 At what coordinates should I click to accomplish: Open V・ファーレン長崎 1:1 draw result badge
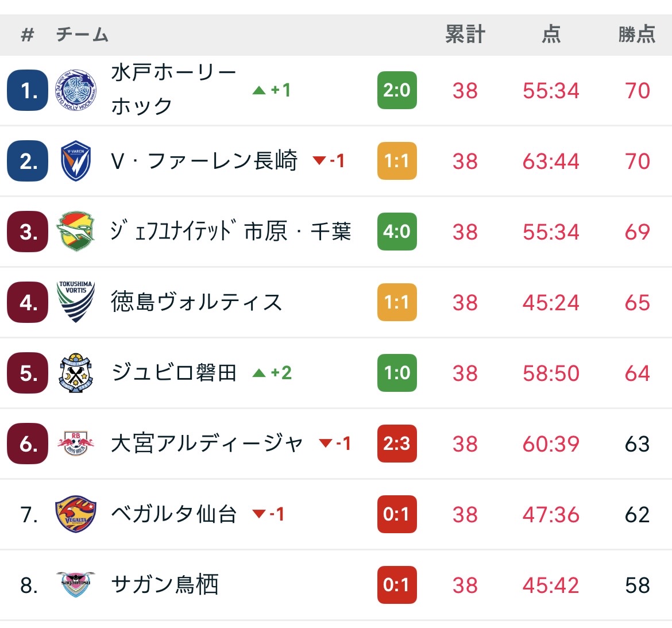397,161
